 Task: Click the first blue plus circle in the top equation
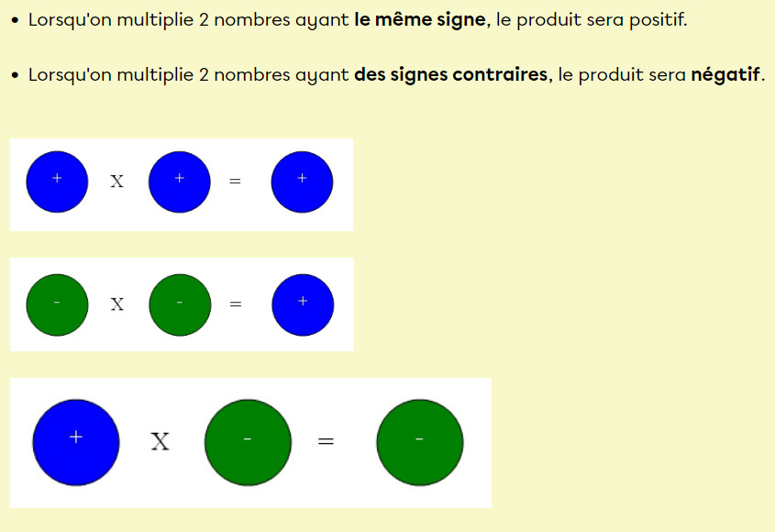tap(57, 181)
